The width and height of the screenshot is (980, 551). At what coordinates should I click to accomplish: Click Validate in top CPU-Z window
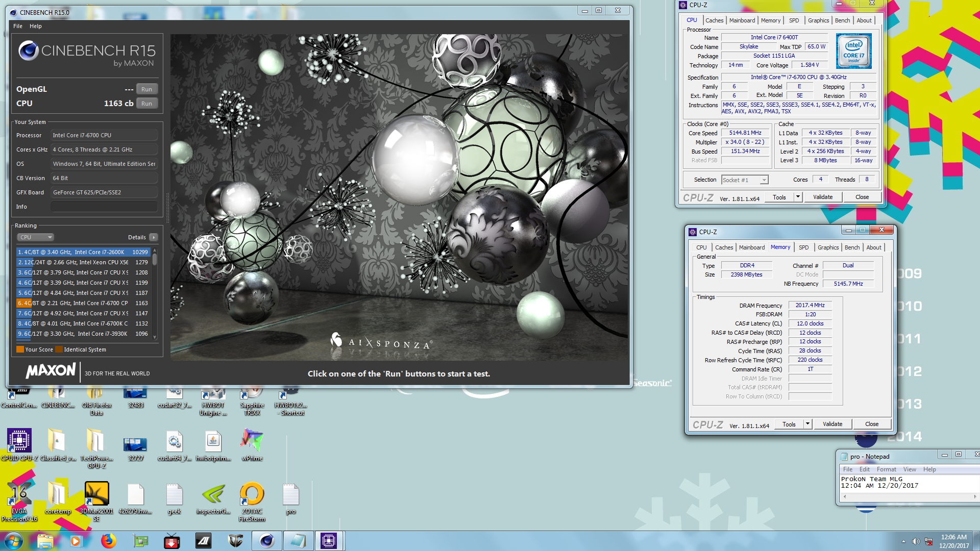[x=823, y=197]
